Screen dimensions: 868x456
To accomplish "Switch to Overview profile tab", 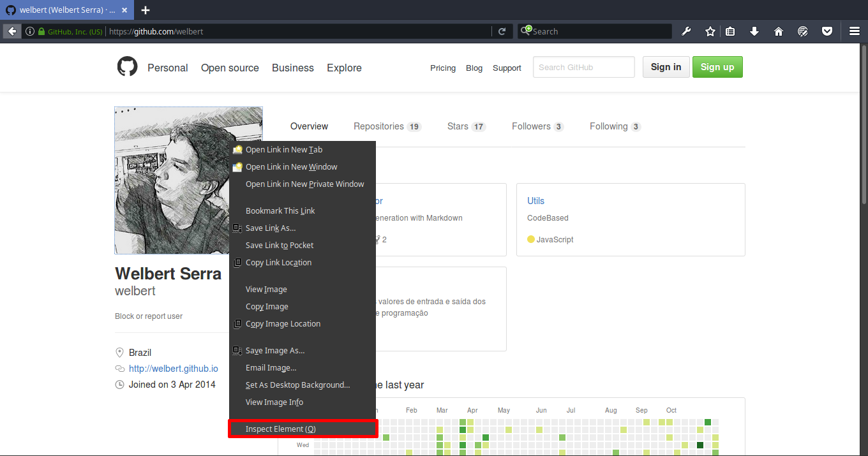I will pos(309,126).
